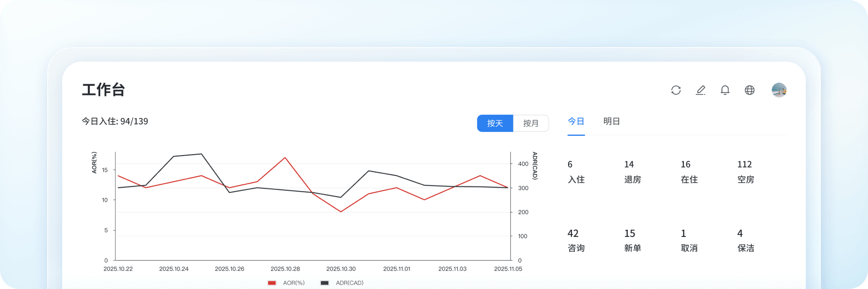Click the red AOR legend swatch
868x289 pixels.
272,283
